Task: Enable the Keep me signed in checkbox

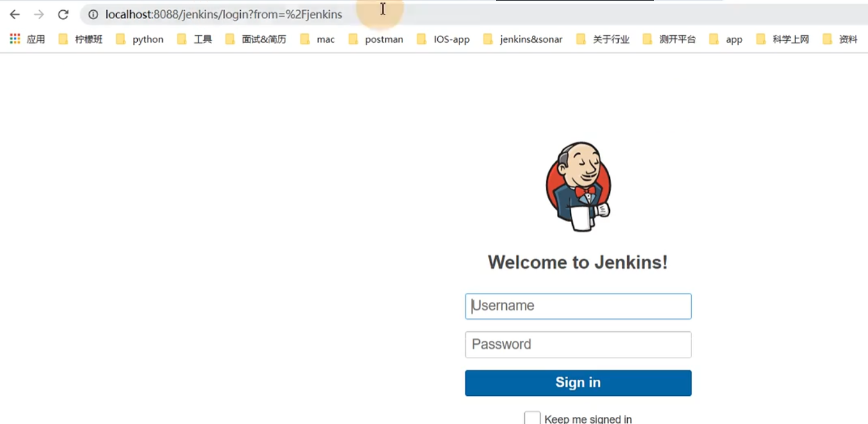Action: 533,417
